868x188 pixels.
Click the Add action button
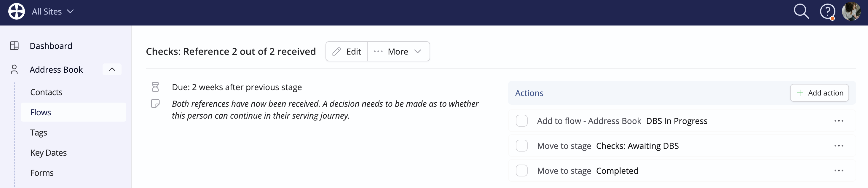(x=819, y=93)
